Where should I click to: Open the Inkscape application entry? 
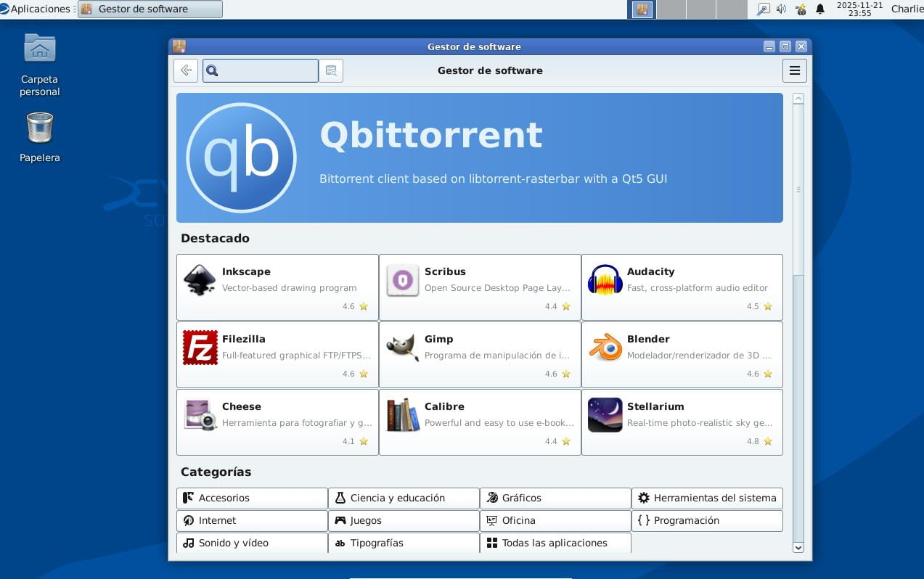point(200,279)
